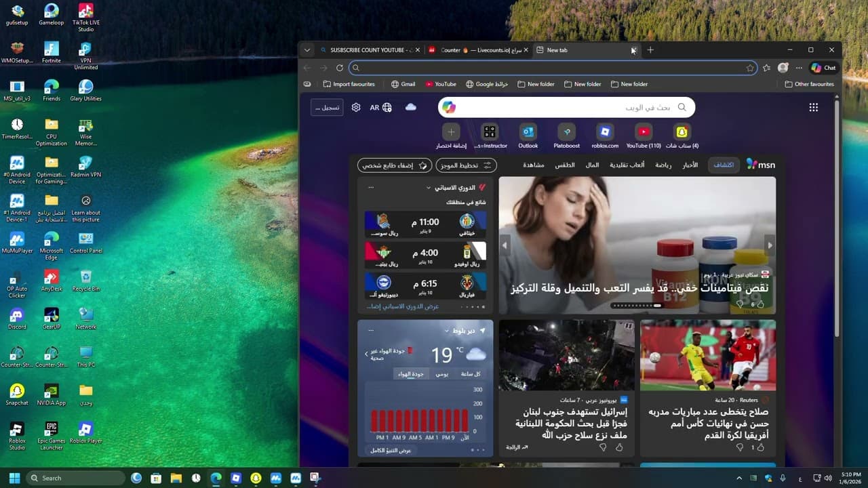This screenshot has height=488, width=868.
Task: Open the Platoboost shortcut tile
Action: [567, 136]
